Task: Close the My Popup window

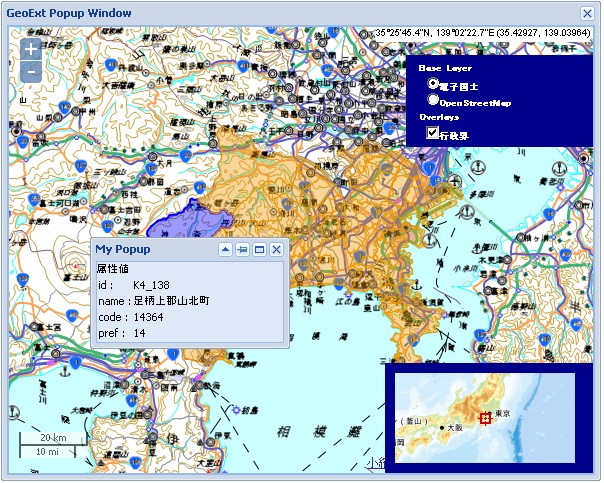Action: [x=276, y=249]
